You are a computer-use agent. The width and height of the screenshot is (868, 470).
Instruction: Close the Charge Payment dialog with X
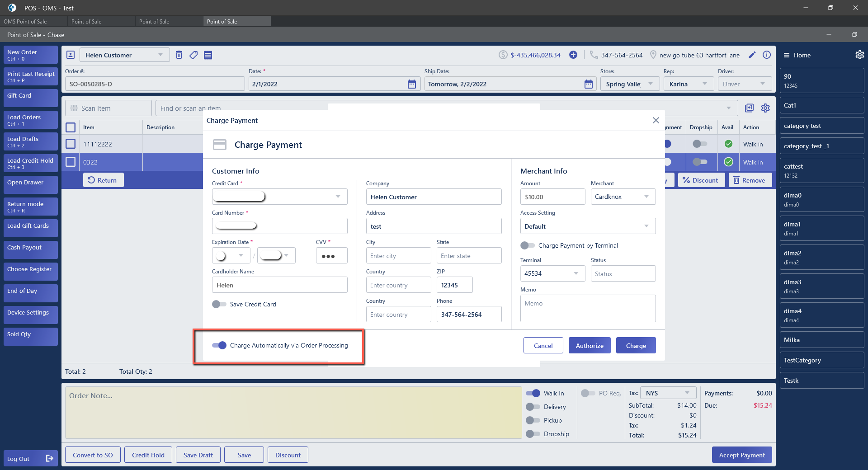tap(656, 120)
